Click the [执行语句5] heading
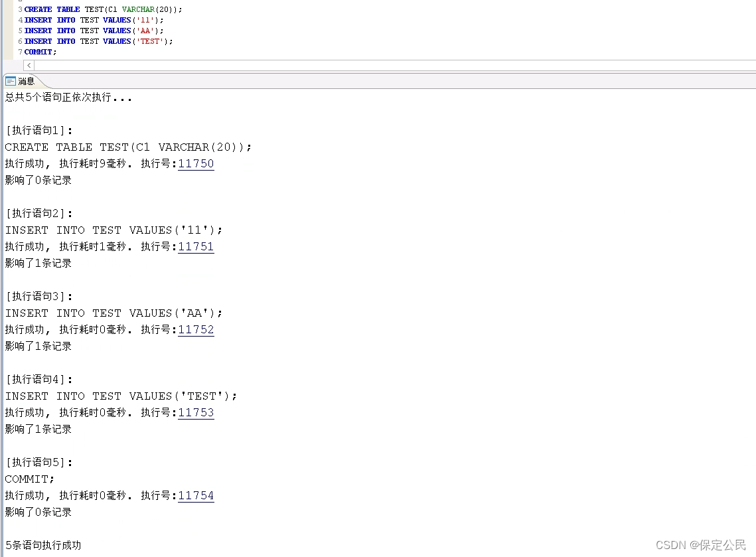The image size is (756, 557). point(39,462)
